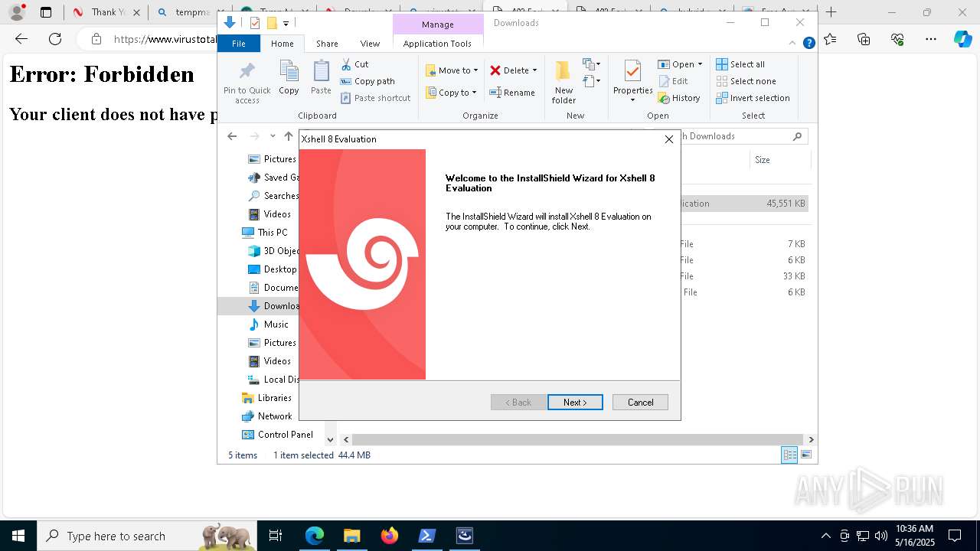
Task: Open Explorer help question mark icon
Action: pos(808,44)
